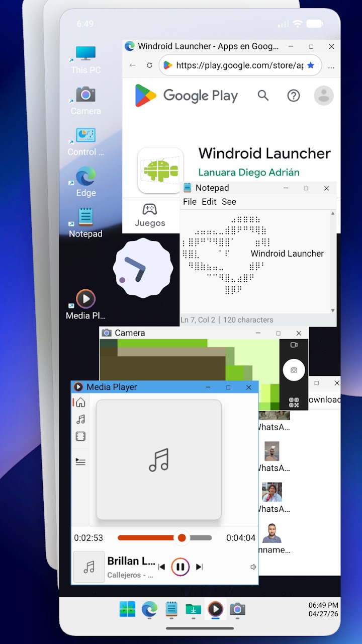Click total time 0:04:04

[241, 538]
